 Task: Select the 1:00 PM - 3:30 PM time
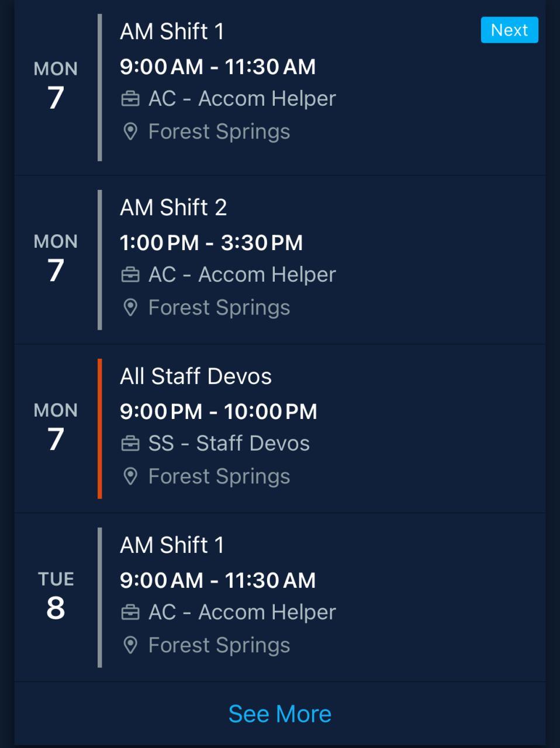tap(212, 243)
